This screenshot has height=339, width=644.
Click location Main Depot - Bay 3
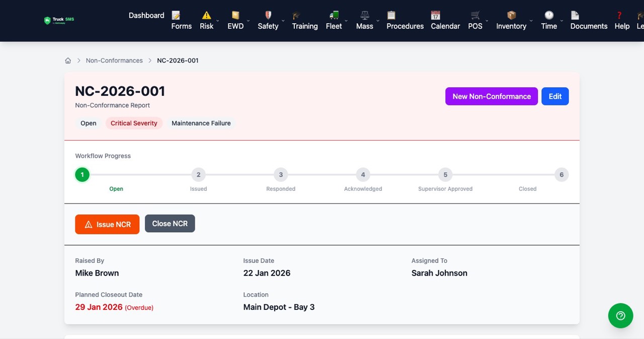279,307
